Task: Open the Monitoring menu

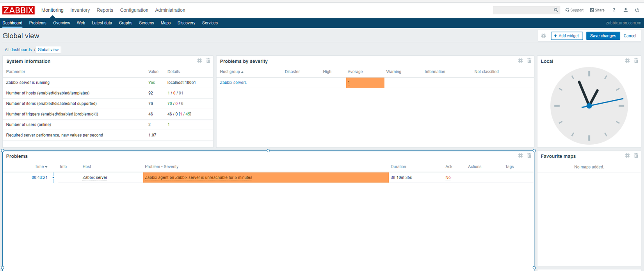Action: (x=52, y=10)
